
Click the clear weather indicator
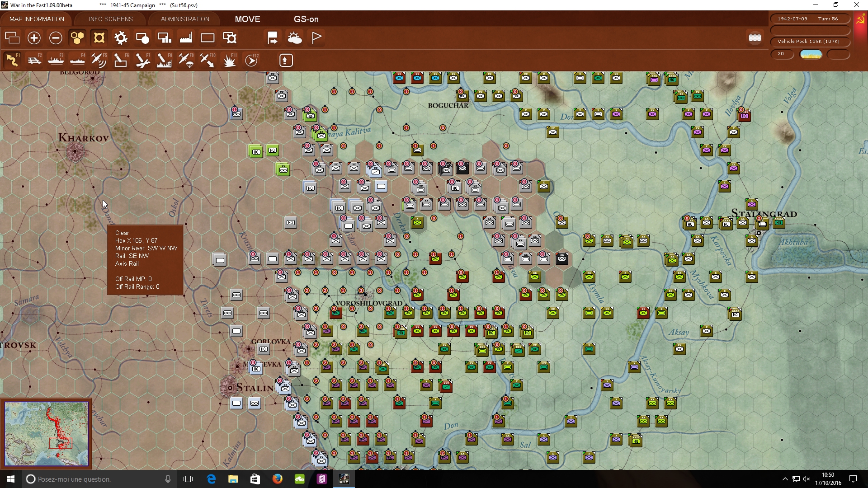(811, 54)
